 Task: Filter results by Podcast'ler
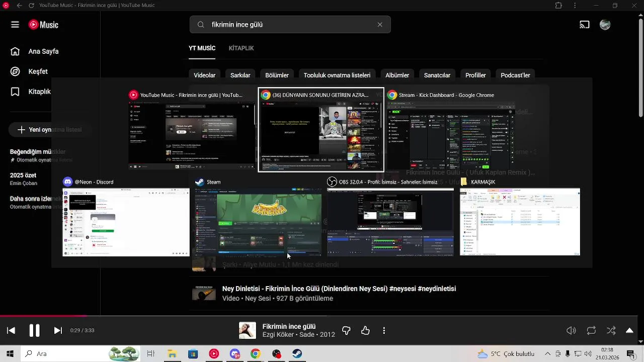[x=516, y=75]
